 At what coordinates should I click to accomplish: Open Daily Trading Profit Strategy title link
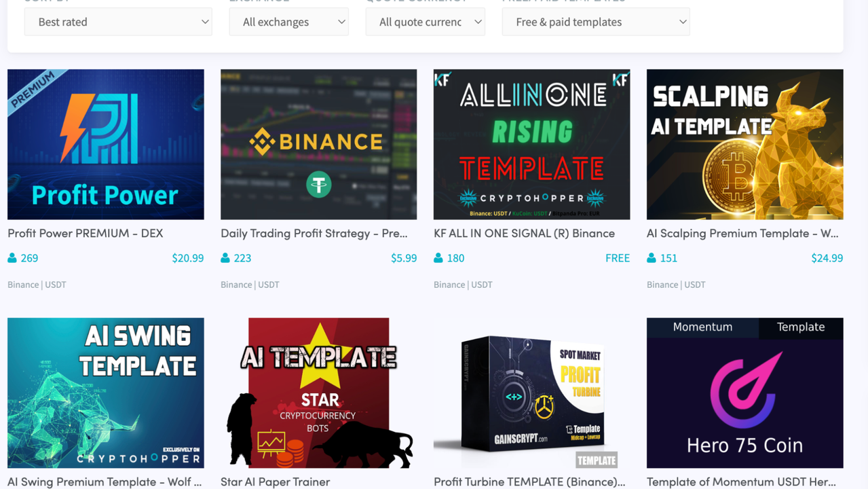pyautogui.click(x=314, y=233)
